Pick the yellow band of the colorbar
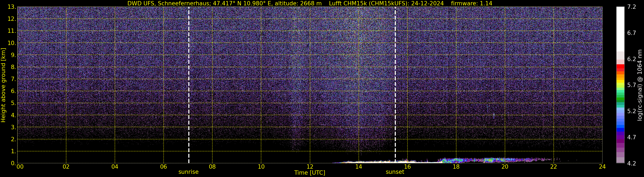 point(620,81)
